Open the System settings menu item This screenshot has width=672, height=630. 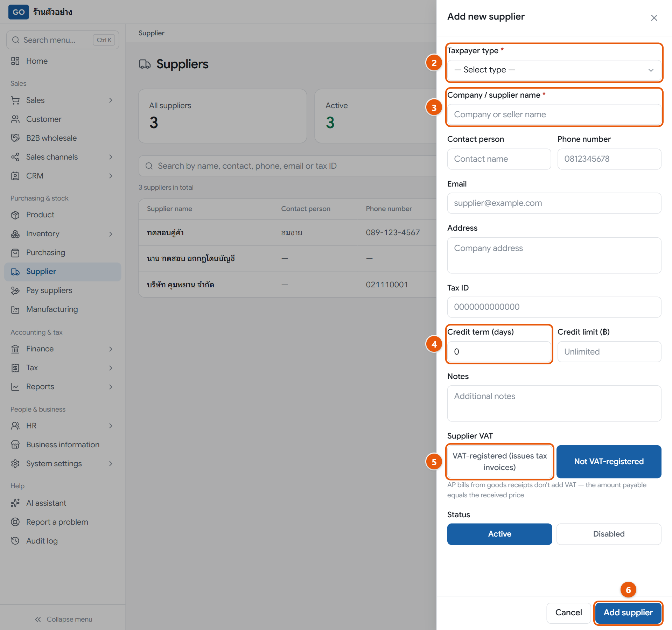point(63,463)
